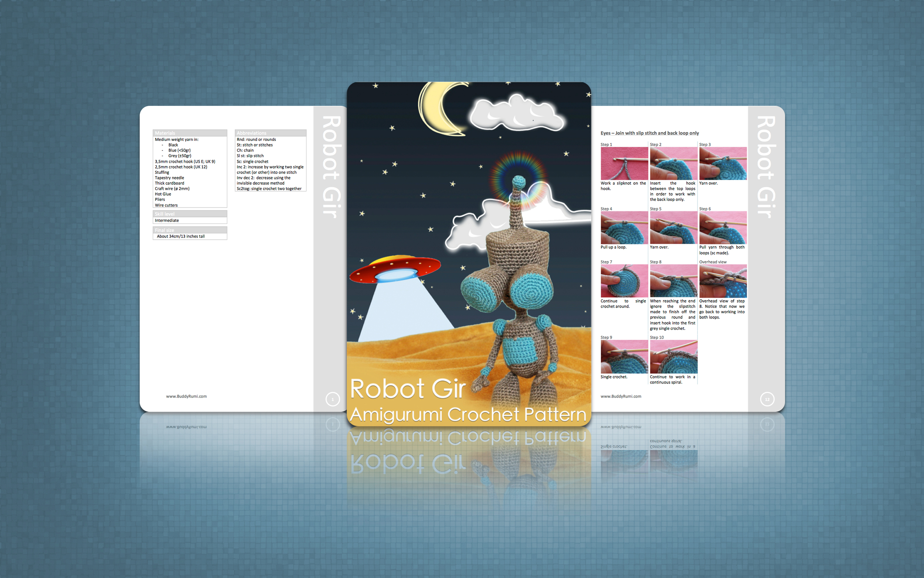The image size is (924, 578).
Task: Open the Step 5 yarn over photo
Action: point(673,227)
